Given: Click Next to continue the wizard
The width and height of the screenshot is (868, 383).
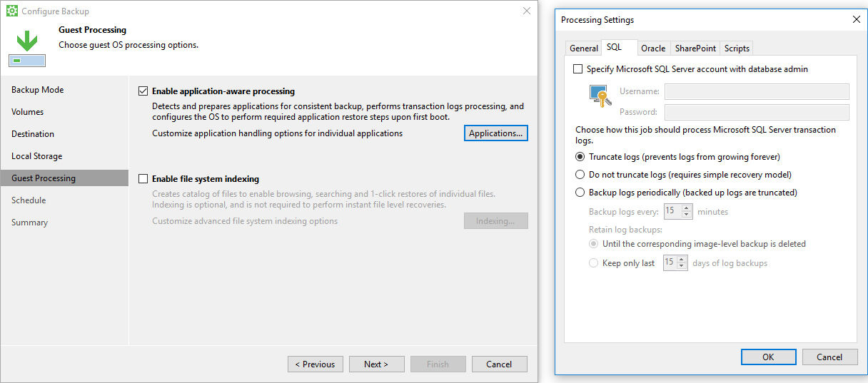Looking at the screenshot, I should (376, 364).
